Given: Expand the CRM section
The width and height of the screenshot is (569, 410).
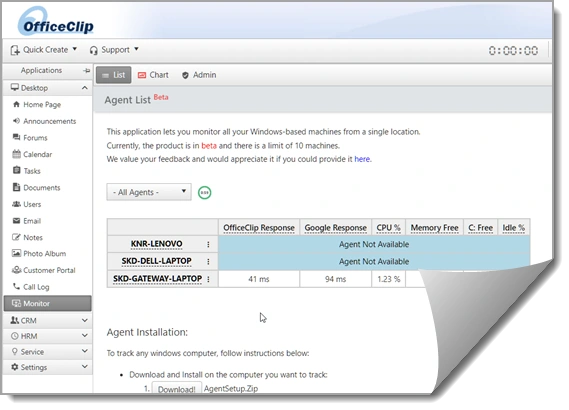Looking at the screenshot, I should 47,320.
